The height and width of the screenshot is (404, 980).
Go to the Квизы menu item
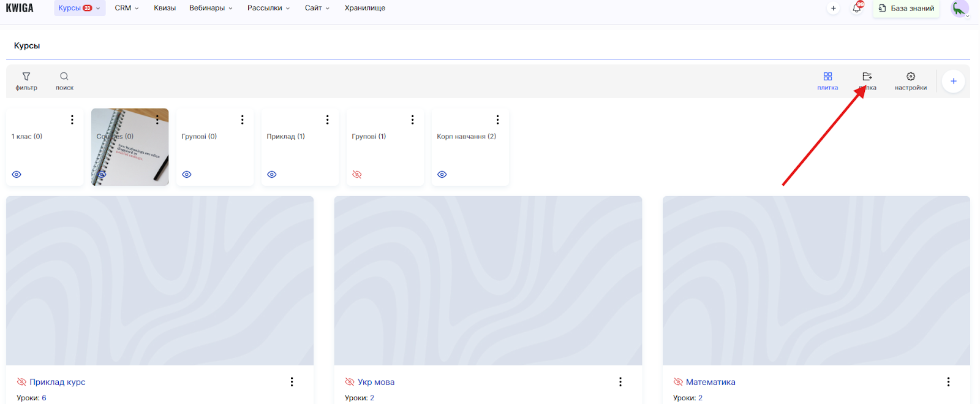(x=165, y=8)
